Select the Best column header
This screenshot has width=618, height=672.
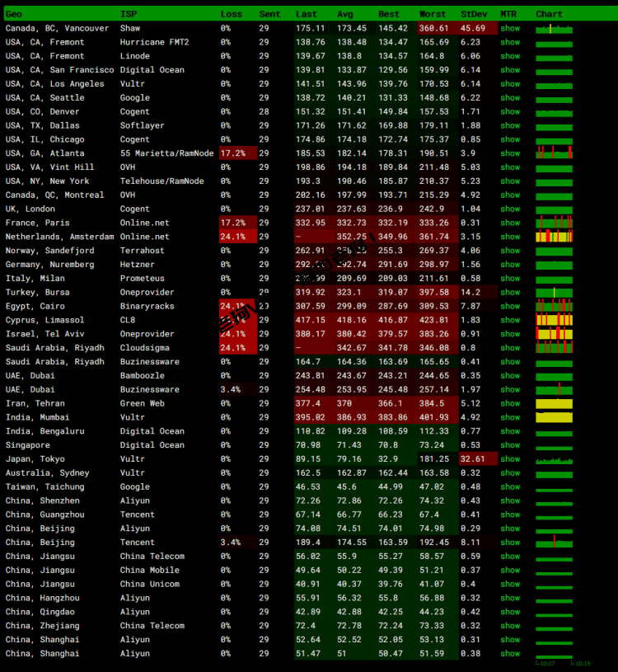click(x=389, y=14)
